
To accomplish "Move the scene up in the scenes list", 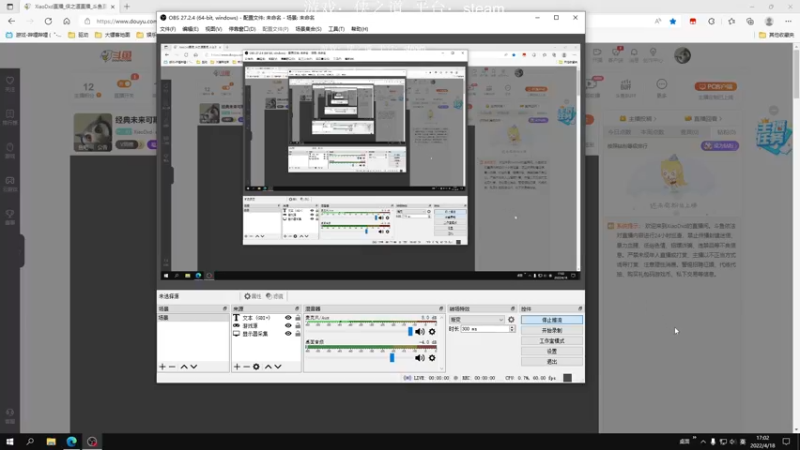I will [184, 367].
